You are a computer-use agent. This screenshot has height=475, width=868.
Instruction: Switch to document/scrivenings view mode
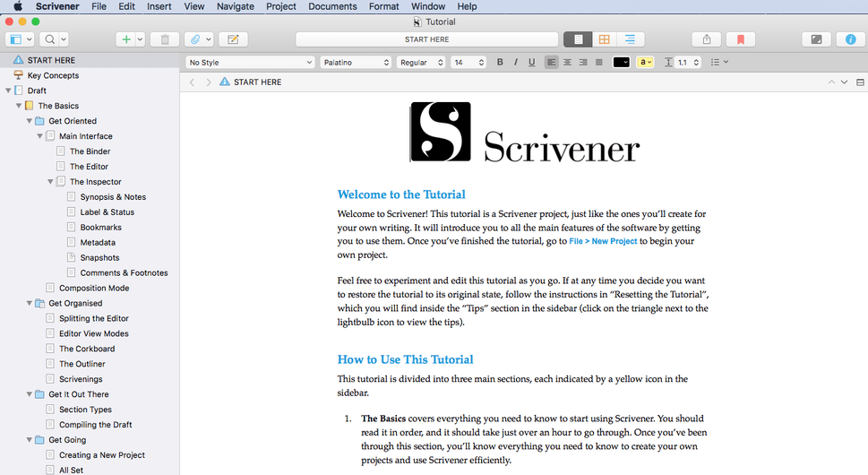point(578,39)
